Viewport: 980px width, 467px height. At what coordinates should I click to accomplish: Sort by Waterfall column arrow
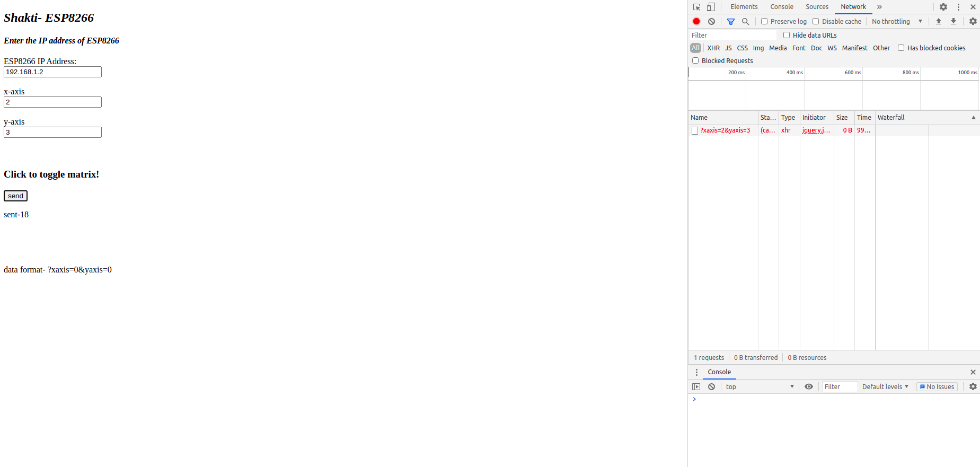click(x=974, y=118)
